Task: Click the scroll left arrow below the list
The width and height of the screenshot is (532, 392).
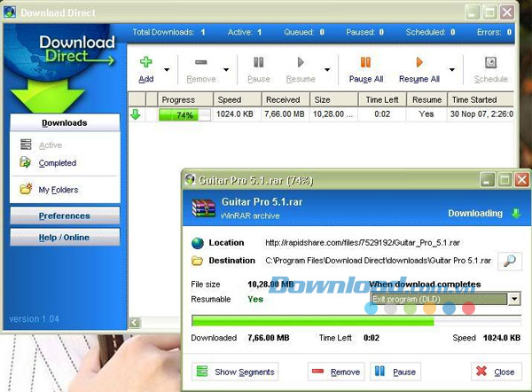Action: coord(135,322)
